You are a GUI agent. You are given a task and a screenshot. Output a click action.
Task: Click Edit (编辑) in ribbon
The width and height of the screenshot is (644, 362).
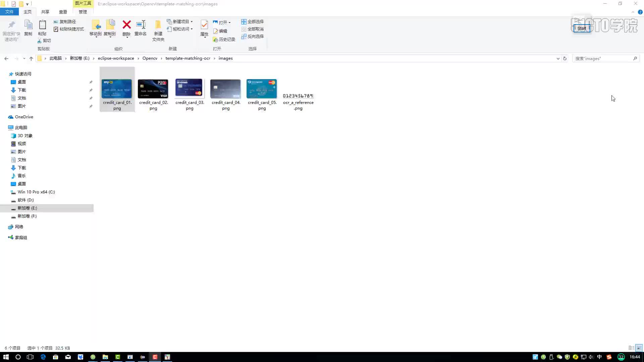pyautogui.click(x=220, y=31)
